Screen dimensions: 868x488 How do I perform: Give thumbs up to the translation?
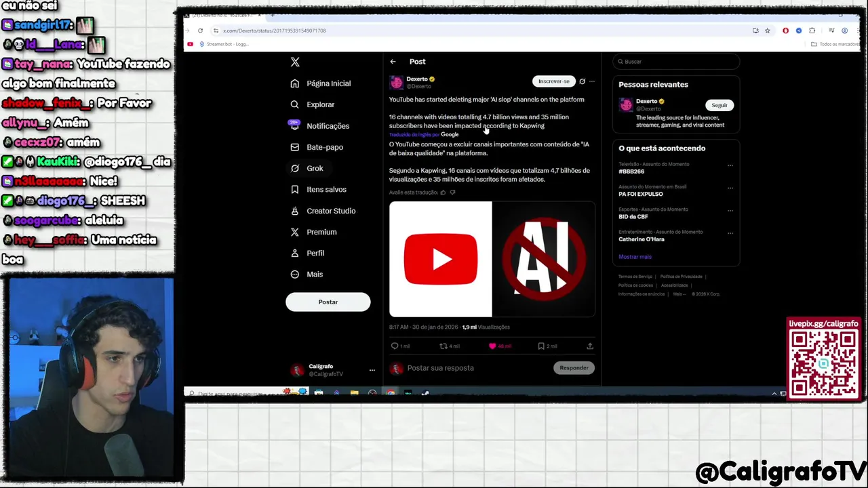click(x=443, y=192)
